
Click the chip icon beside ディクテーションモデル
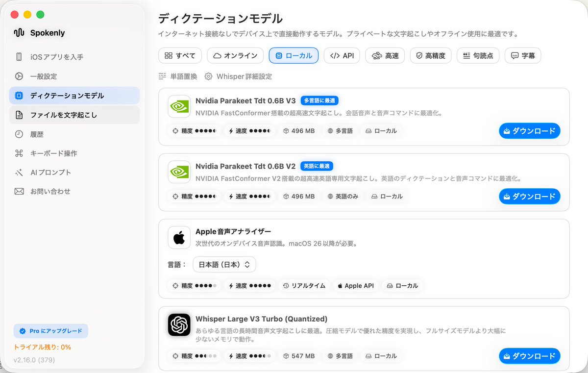pyautogui.click(x=19, y=96)
